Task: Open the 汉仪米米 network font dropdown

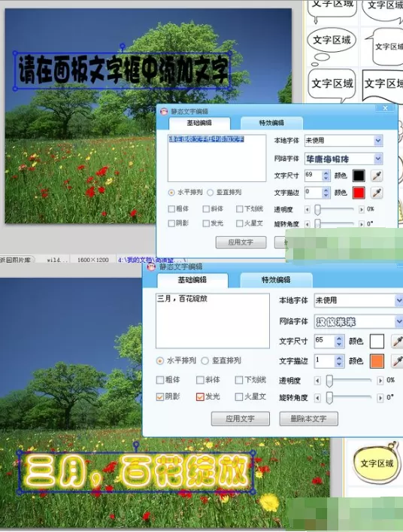Action: pos(399,321)
